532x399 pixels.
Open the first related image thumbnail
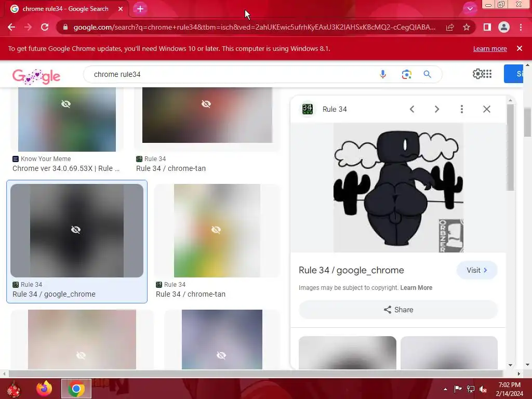(348, 353)
